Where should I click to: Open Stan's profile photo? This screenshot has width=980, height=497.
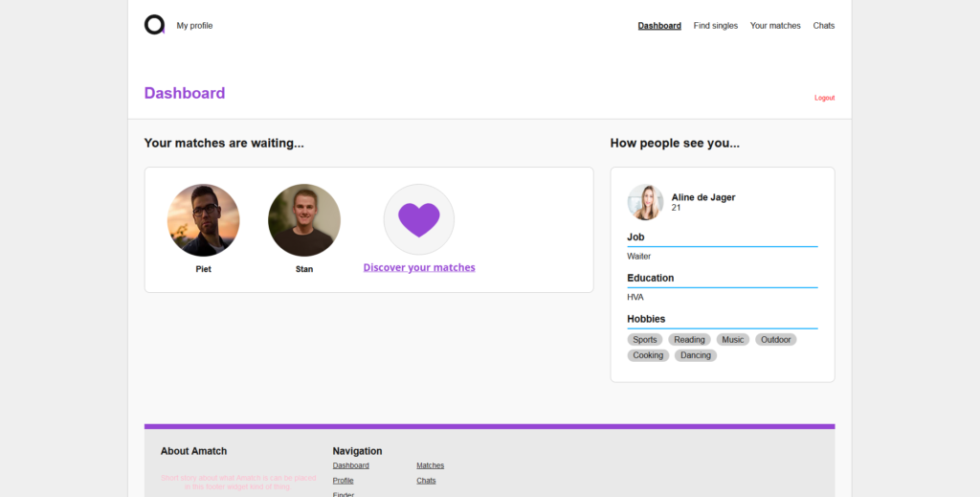304,220
